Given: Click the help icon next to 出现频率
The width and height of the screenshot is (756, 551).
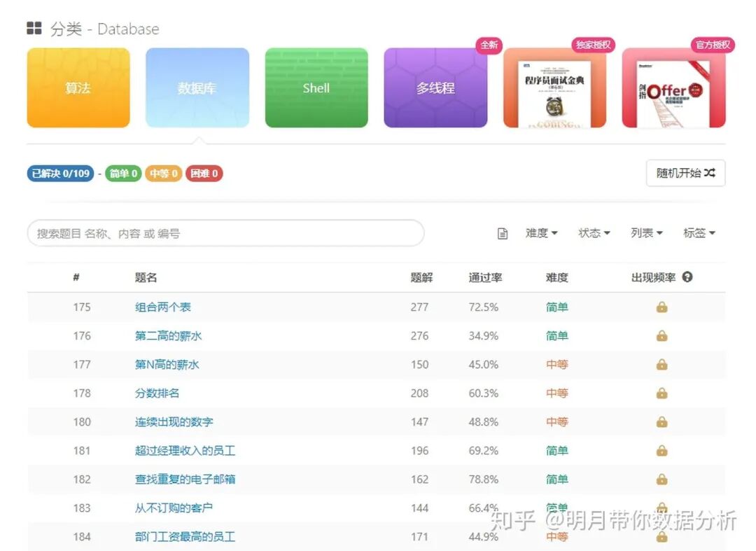Looking at the screenshot, I should [687, 277].
